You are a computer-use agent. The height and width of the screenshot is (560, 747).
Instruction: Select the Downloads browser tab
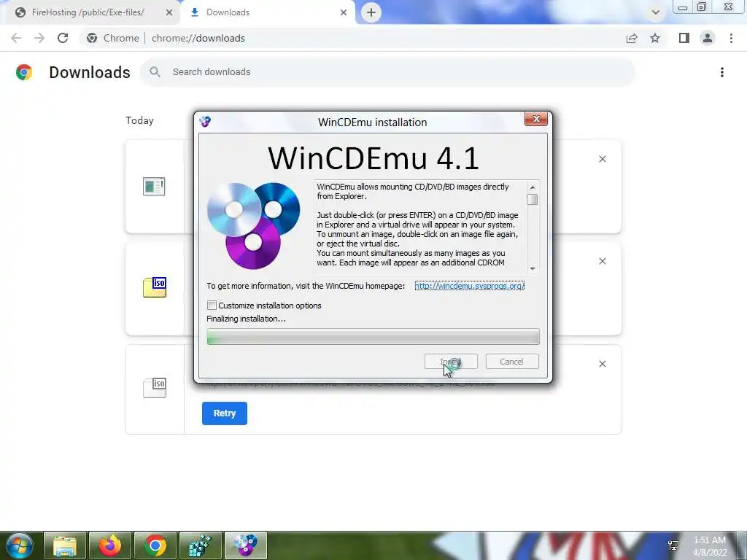point(228,12)
